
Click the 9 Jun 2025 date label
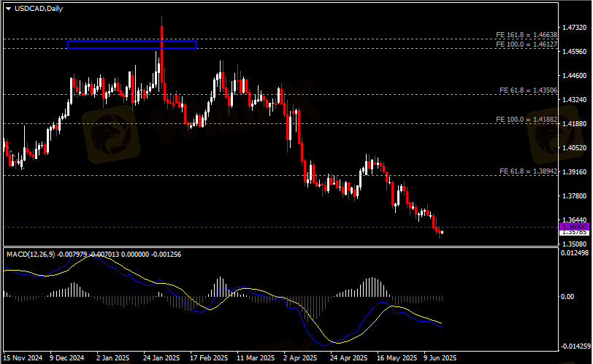(440, 357)
